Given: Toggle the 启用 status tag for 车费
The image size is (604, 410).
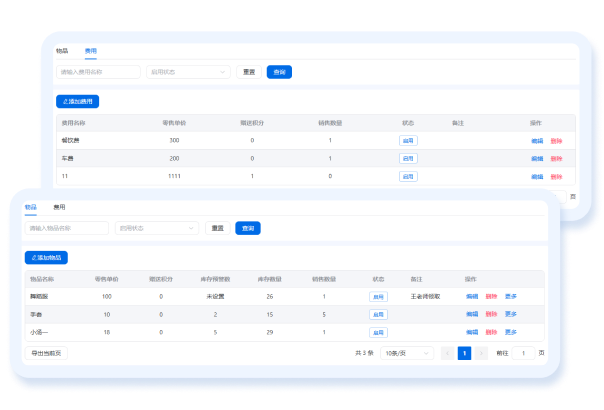Looking at the screenshot, I should [408, 159].
